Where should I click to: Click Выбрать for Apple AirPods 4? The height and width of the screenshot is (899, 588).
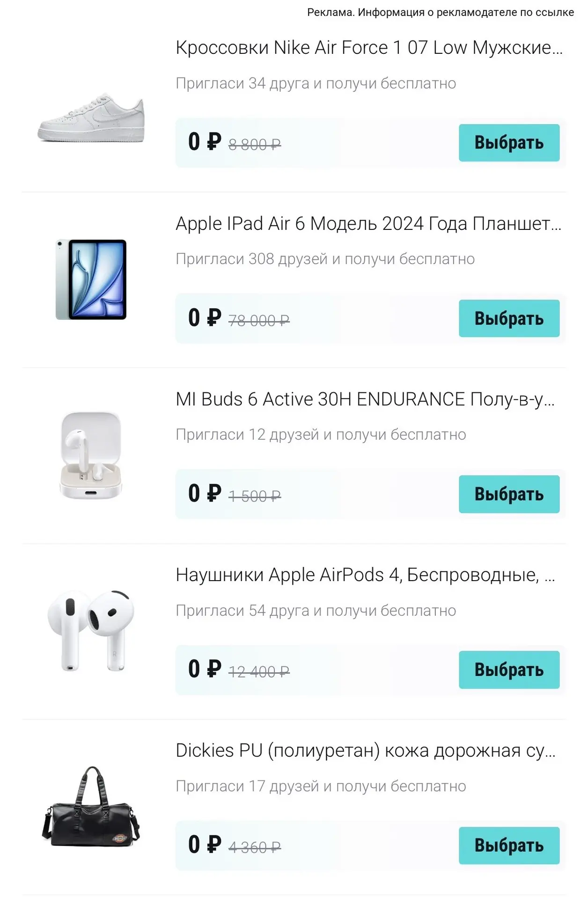509,670
